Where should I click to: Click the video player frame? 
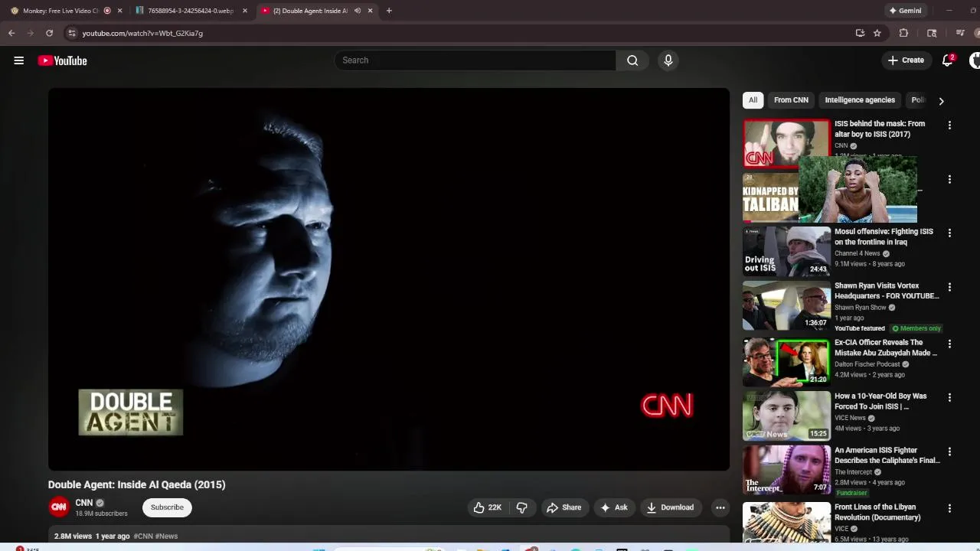(389, 279)
